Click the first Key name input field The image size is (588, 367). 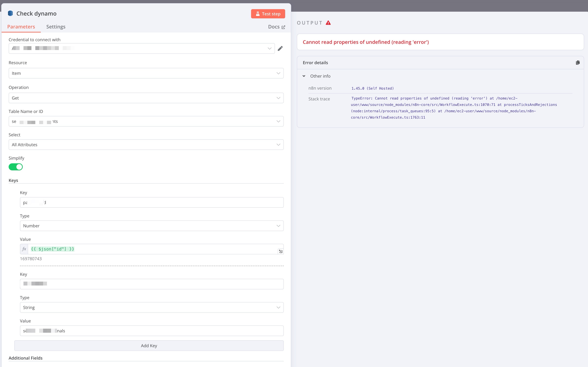pyautogui.click(x=152, y=202)
